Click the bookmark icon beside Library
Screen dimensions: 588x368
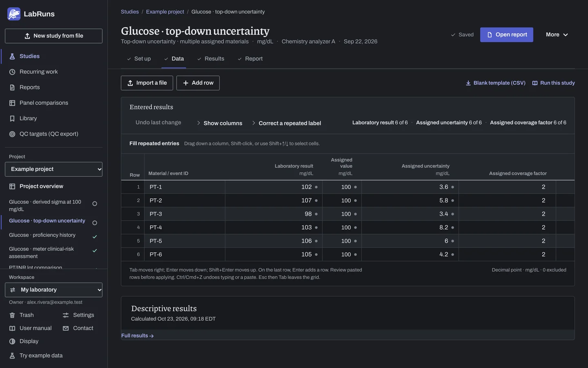click(x=12, y=119)
